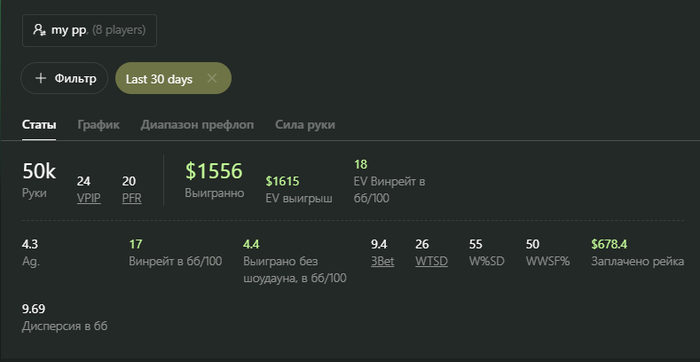Click the underlined VPIP stat label

88,198
